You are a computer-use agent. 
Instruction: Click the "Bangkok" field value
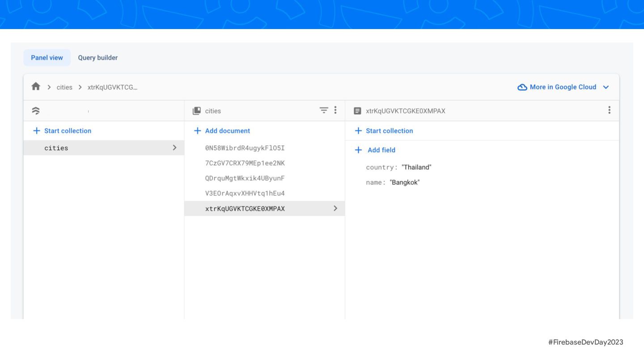tap(405, 182)
